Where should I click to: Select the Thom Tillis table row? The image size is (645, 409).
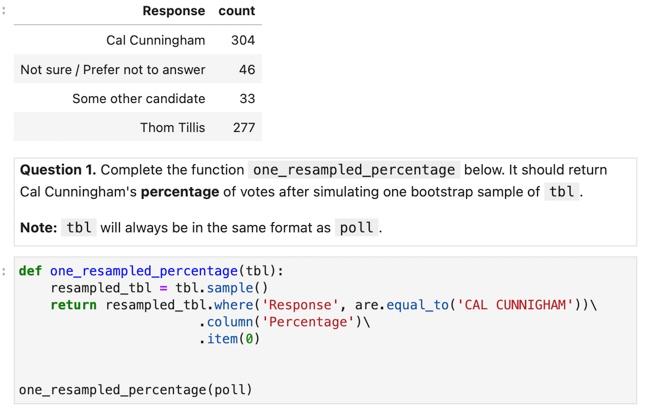coord(138,127)
